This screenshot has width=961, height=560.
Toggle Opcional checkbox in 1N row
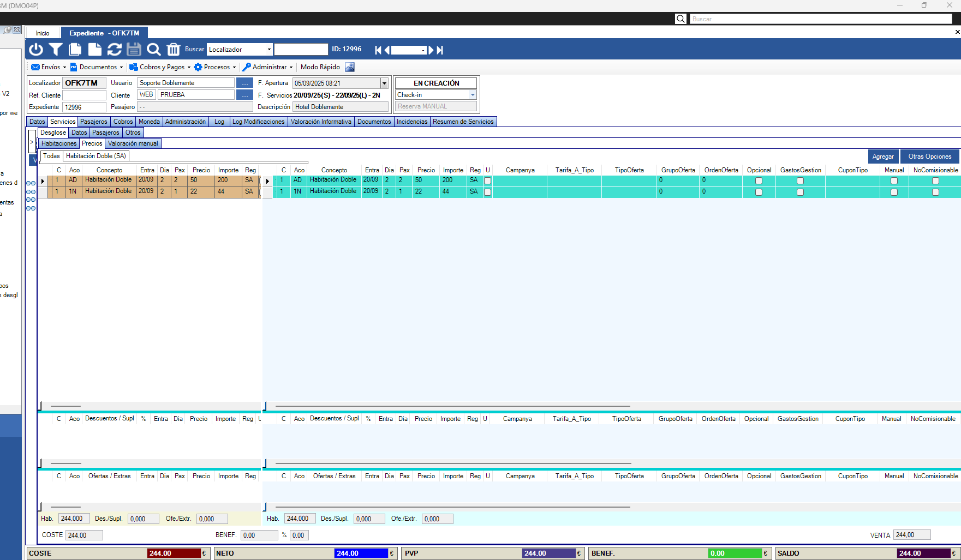pos(759,192)
